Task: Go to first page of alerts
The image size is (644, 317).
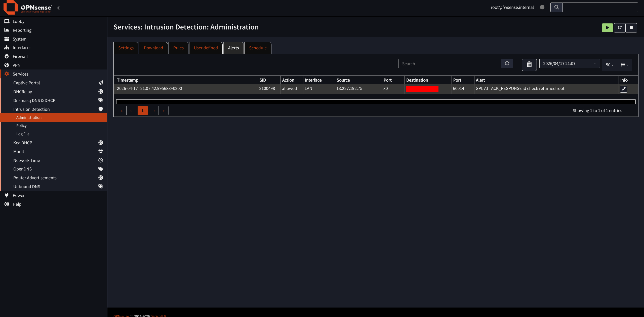Action: 122,111
